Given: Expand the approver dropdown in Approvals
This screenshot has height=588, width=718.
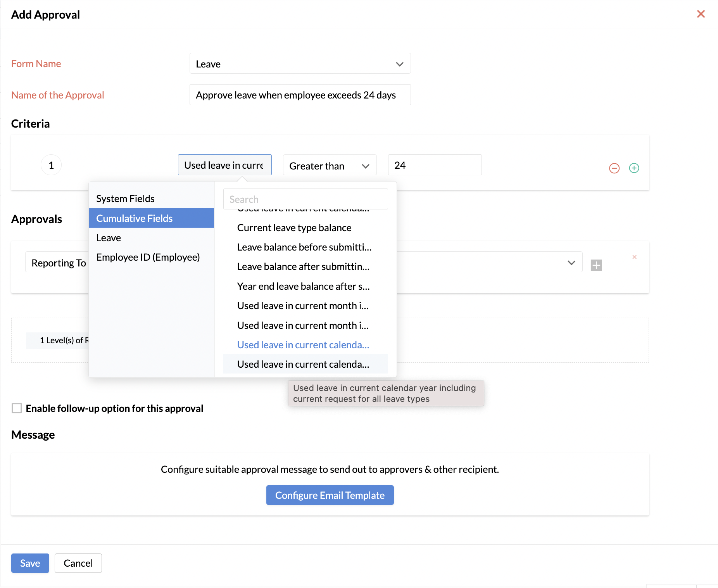Looking at the screenshot, I should [571, 263].
